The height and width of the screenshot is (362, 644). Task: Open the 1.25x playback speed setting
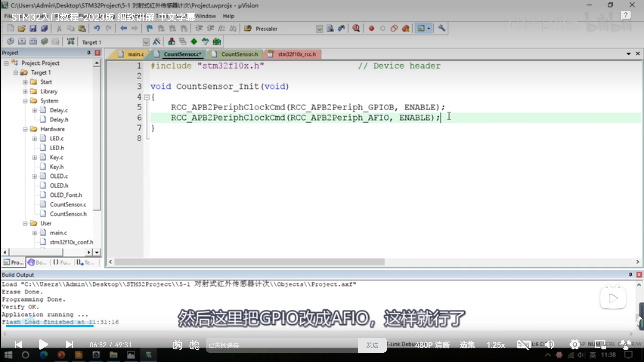click(x=496, y=345)
